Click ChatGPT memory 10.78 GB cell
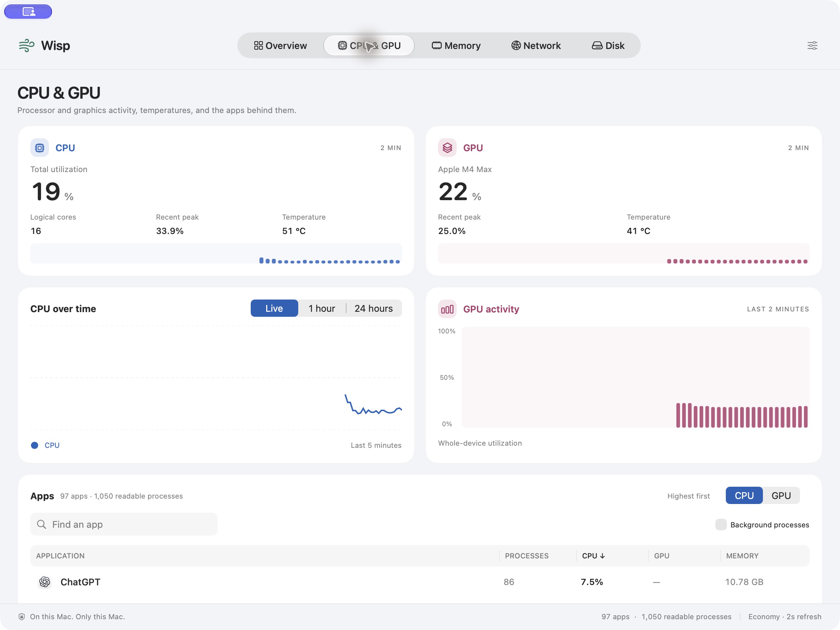 (x=744, y=582)
